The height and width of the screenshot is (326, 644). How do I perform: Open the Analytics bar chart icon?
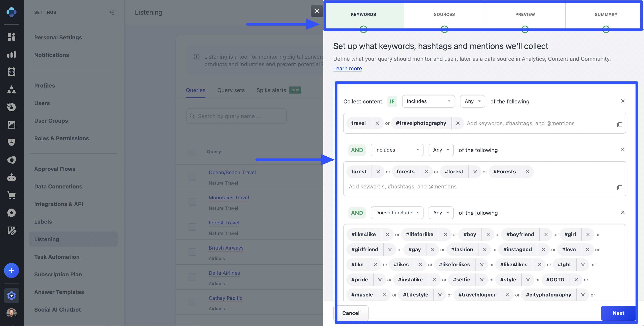pyautogui.click(x=12, y=54)
